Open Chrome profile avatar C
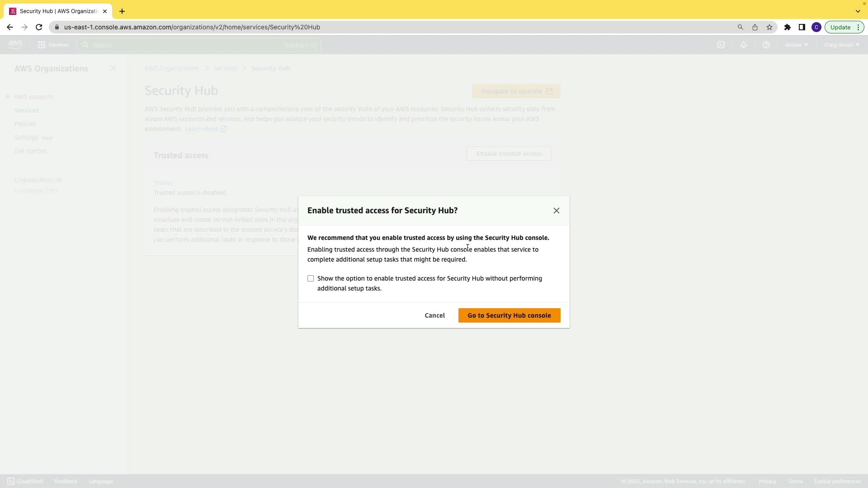Viewport: 868px width, 488px height. point(816,27)
